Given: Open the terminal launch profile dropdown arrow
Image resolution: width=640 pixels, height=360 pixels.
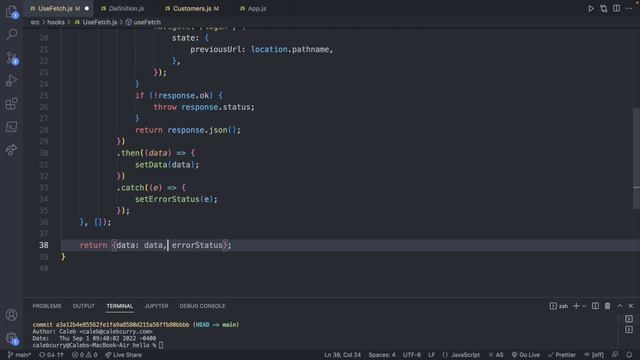Looking at the screenshot, I should (584, 306).
